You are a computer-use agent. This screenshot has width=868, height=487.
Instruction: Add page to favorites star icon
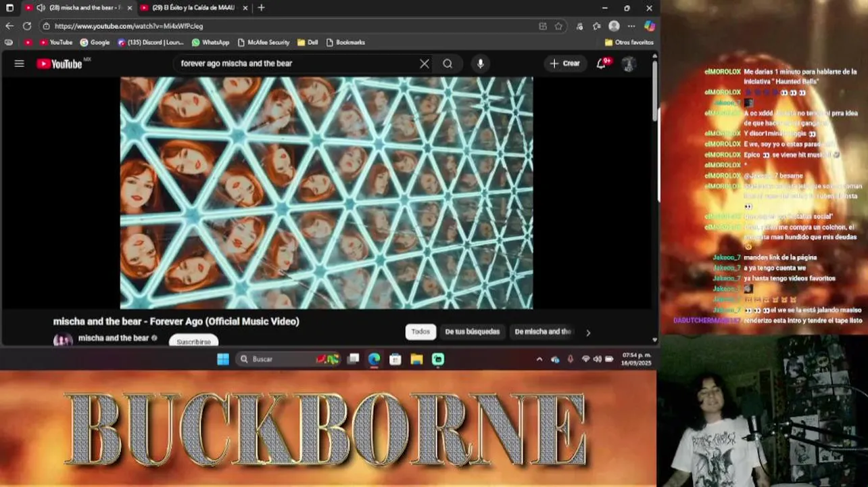click(x=558, y=26)
